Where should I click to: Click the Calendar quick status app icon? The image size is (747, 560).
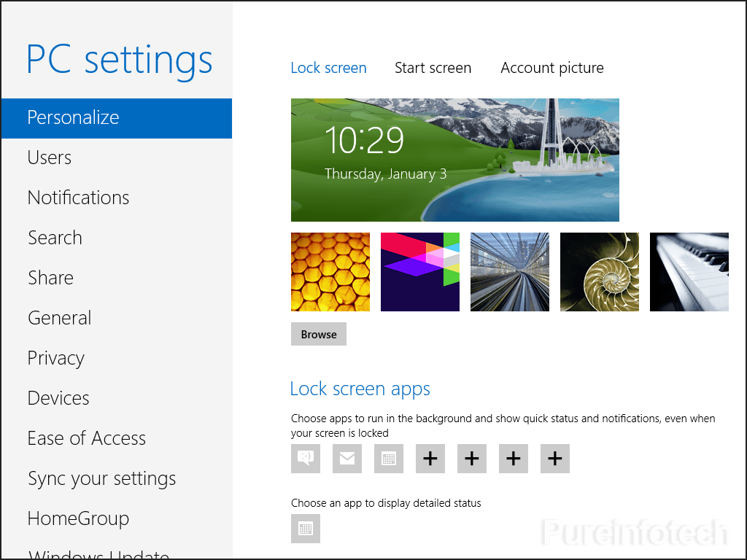click(388, 459)
